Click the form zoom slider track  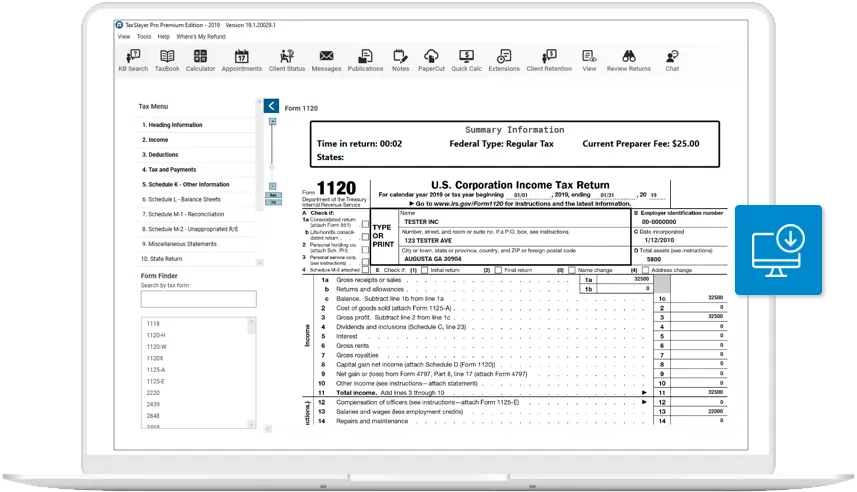point(272,153)
